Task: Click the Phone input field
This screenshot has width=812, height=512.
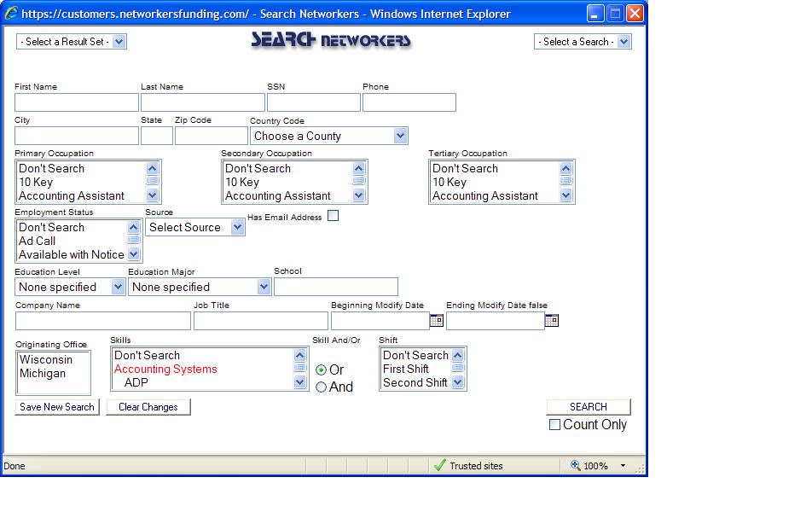Action: (x=409, y=102)
